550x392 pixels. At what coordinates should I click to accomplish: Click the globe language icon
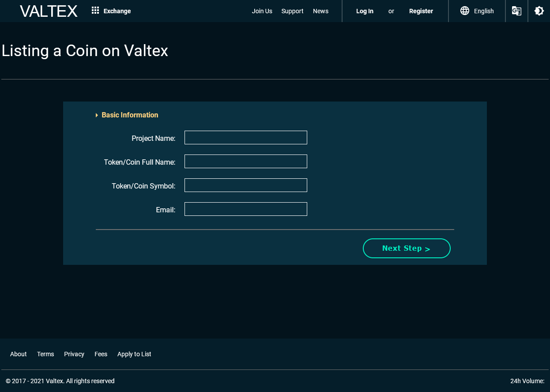click(465, 11)
